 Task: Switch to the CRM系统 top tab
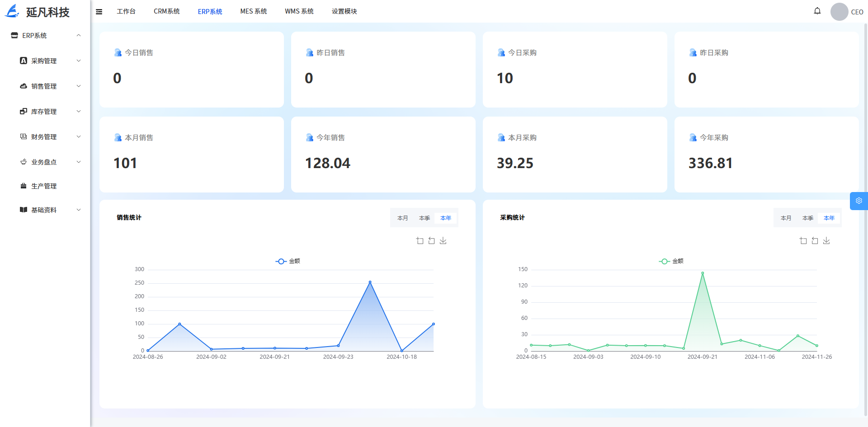[166, 11]
